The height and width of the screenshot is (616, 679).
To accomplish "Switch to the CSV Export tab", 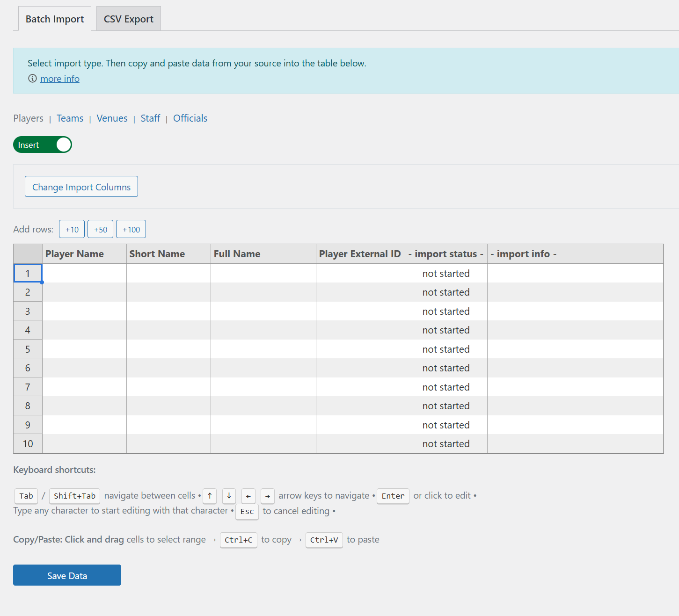I will click(x=128, y=19).
